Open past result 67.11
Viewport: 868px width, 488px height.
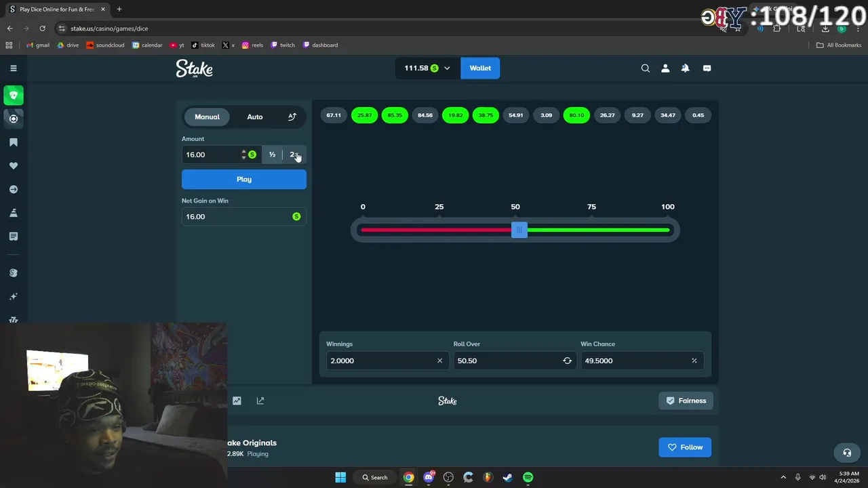tap(334, 115)
